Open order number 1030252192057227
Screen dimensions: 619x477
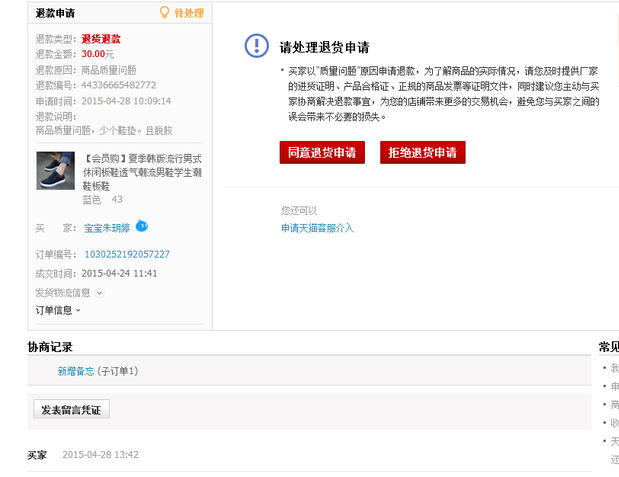[127, 254]
